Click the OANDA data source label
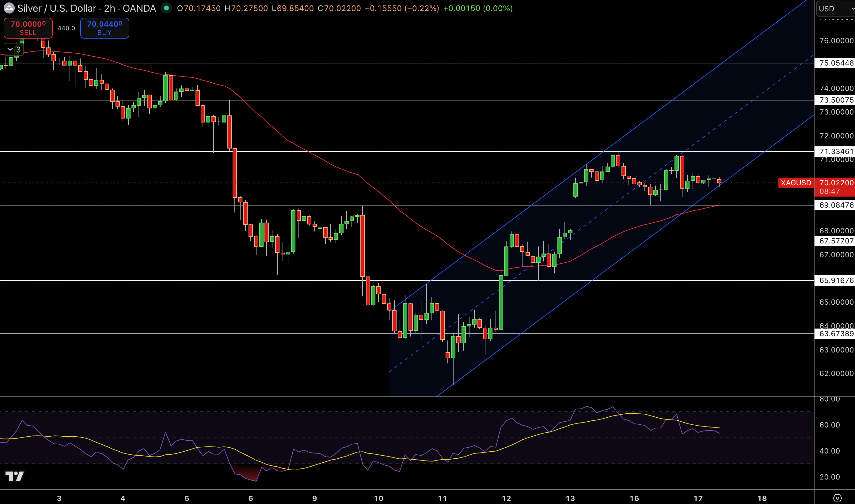 pyautogui.click(x=139, y=8)
